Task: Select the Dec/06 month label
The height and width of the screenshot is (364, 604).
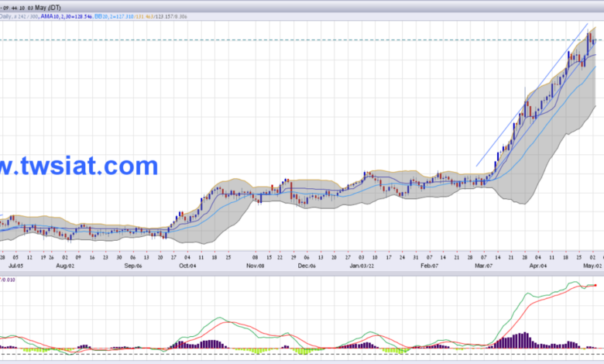Action: pyautogui.click(x=307, y=266)
